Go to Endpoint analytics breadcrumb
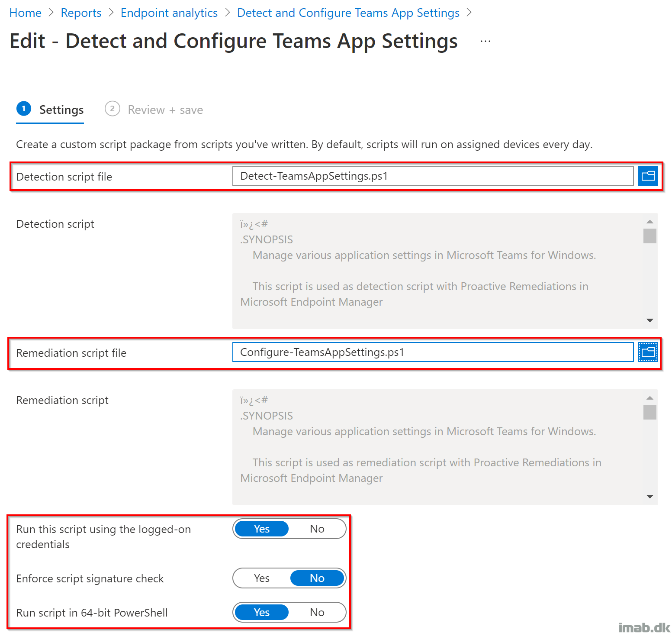Viewport: 672px width, 633px height. [169, 13]
